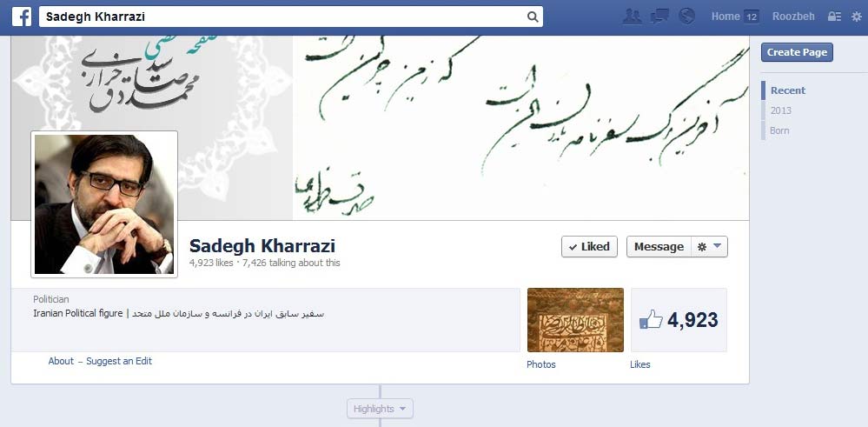This screenshot has height=427, width=868.
Task: Click the search magnifier icon
Action: 533,17
